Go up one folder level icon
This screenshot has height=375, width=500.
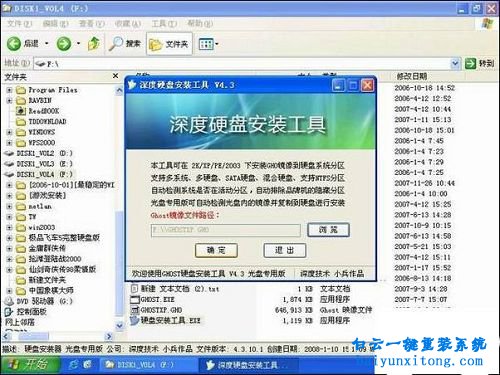94,44
